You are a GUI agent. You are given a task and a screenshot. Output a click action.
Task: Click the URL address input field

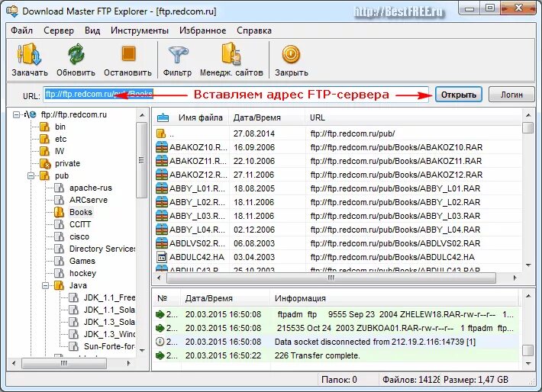236,95
